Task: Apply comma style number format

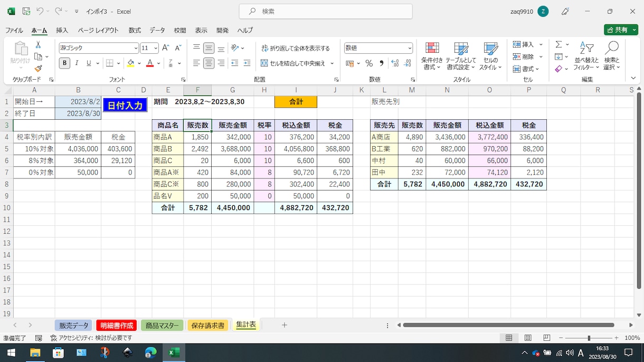Action: (381, 63)
